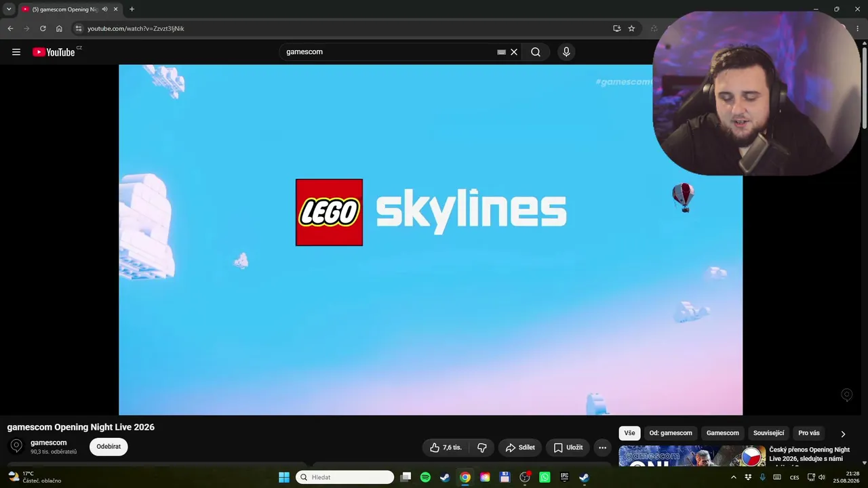This screenshot has height=488, width=868.
Task: Dislike the video
Action: [x=482, y=447]
